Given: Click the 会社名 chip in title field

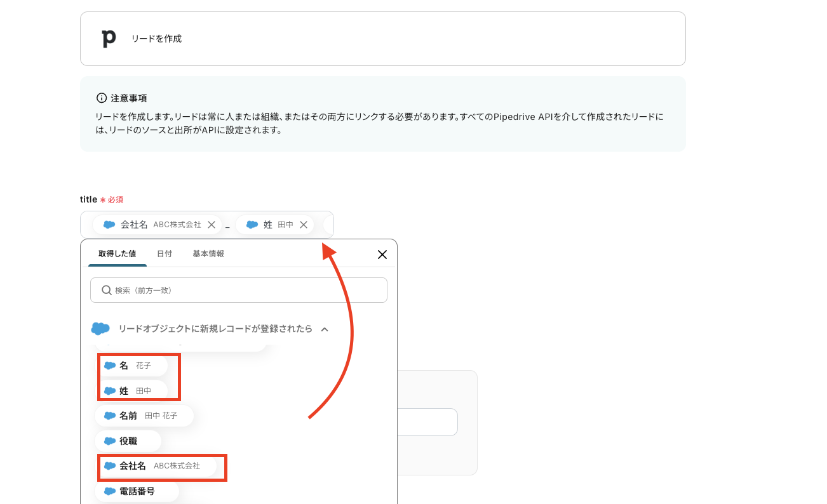Looking at the screenshot, I should (157, 225).
